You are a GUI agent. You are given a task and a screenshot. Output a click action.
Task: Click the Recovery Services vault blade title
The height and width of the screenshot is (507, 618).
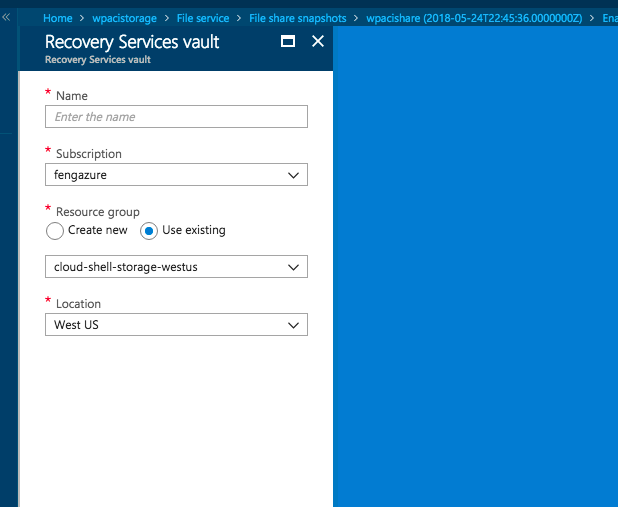[132, 42]
